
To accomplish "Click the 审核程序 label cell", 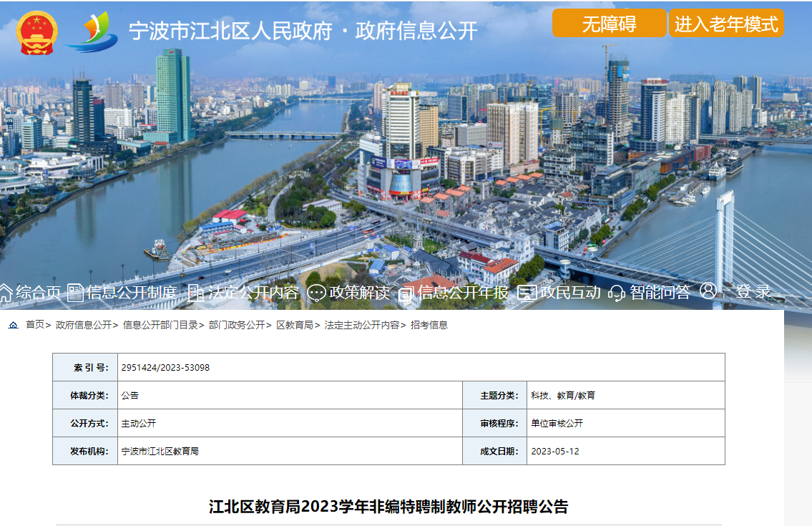I will [x=495, y=424].
